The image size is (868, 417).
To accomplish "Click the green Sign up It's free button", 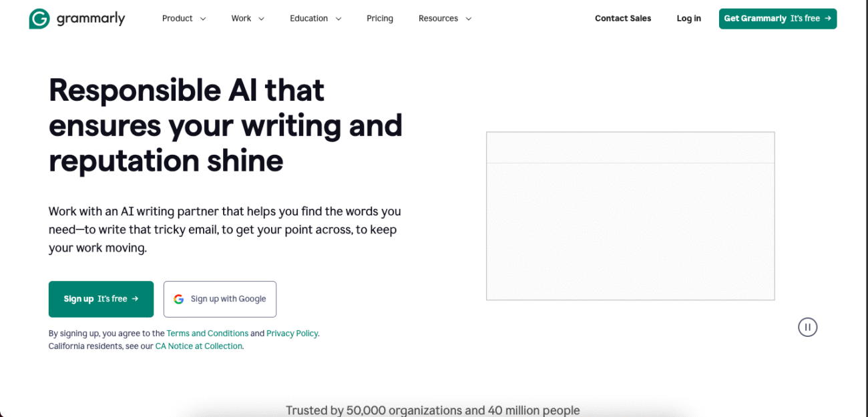I will click(101, 299).
